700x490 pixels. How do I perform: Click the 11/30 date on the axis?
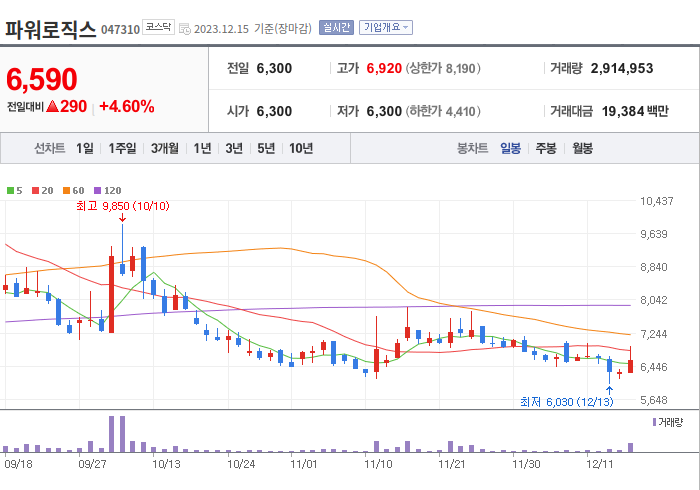tap(526, 464)
